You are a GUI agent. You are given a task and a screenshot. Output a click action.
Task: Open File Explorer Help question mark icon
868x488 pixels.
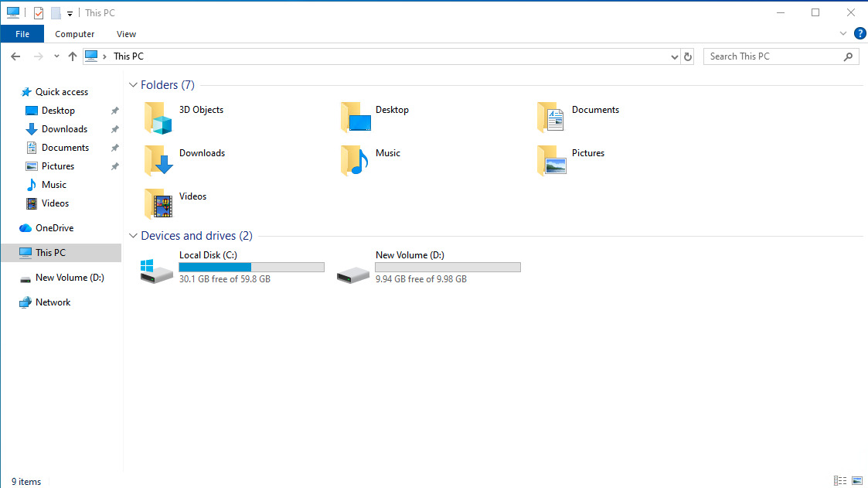tap(859, 33)
